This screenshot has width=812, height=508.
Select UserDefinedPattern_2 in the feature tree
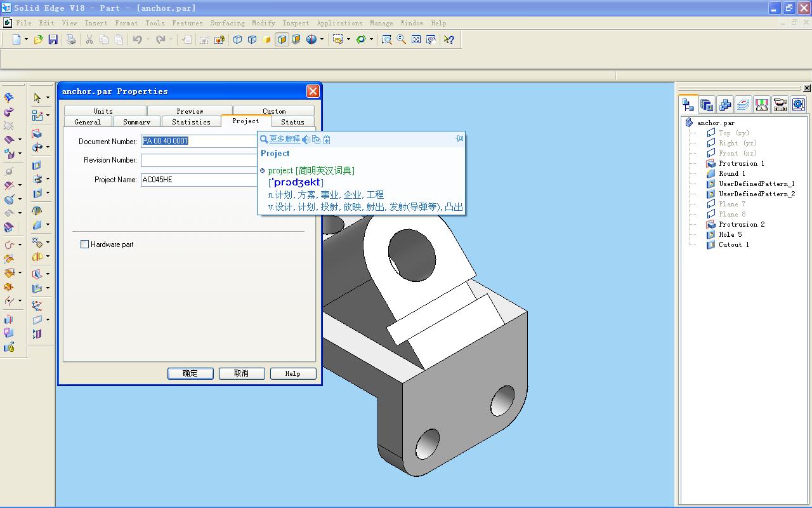click(x=757, y=194)
